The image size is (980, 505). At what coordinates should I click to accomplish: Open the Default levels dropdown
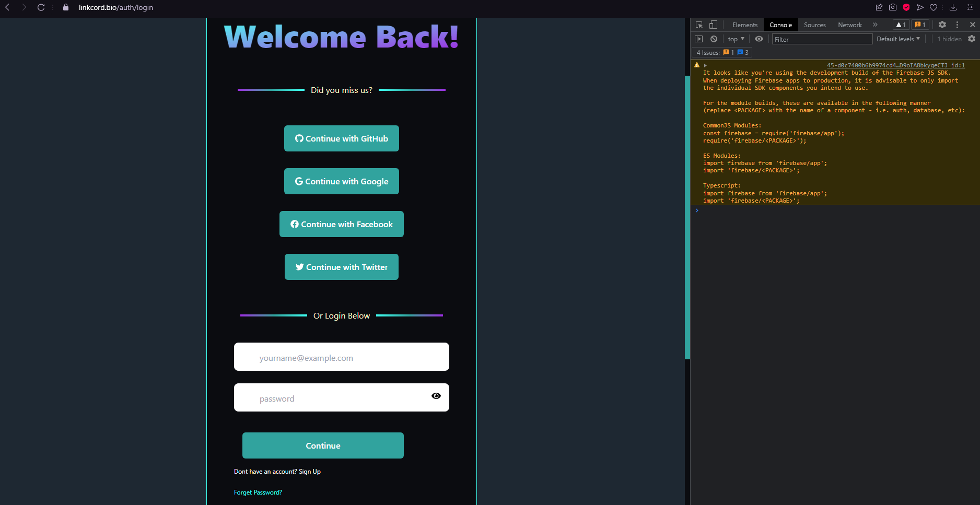(898, 39)
